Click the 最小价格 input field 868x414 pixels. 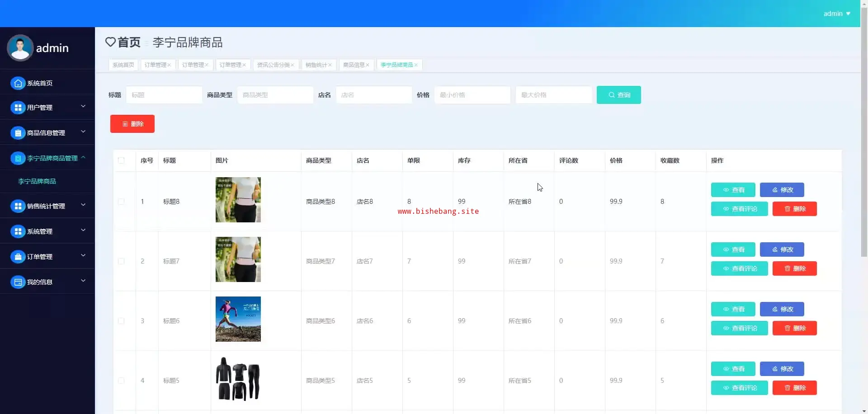click(x=472, y=95)
